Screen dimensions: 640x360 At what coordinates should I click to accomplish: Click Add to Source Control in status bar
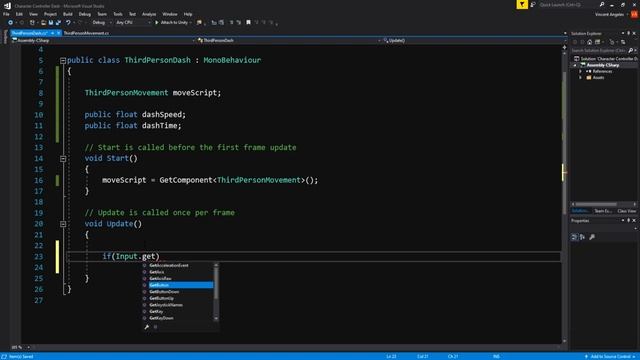[x=610, y=357]
